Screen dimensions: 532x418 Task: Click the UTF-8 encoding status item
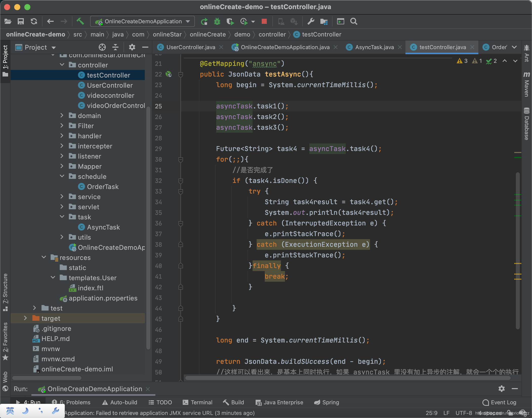pyautogui.click(x=464, y=413)
